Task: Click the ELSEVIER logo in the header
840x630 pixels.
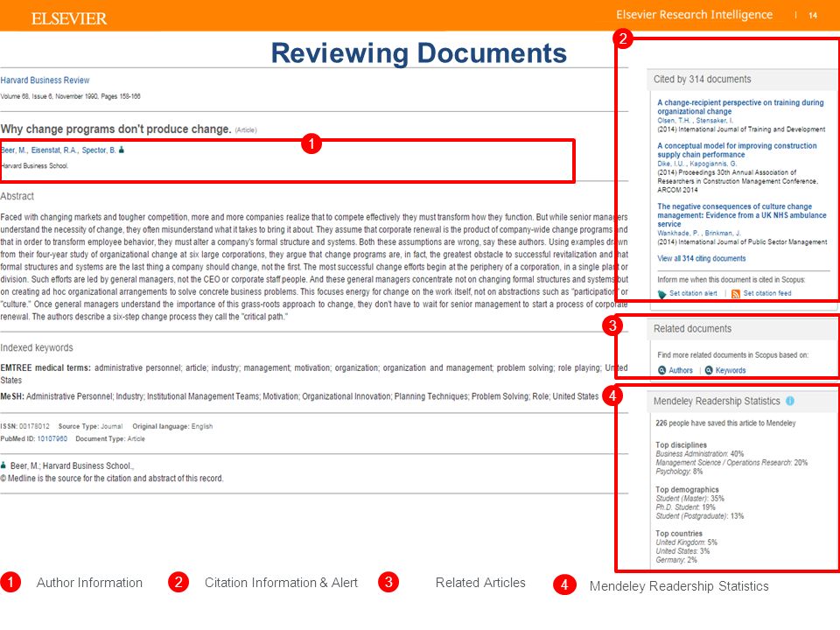Action: pyautogui.click(x=69, y=18)
